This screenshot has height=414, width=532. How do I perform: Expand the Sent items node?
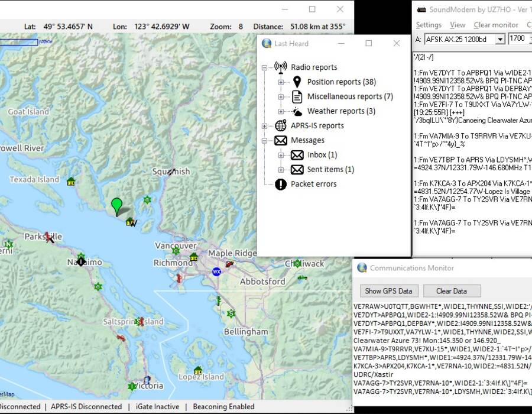[281, 170]
